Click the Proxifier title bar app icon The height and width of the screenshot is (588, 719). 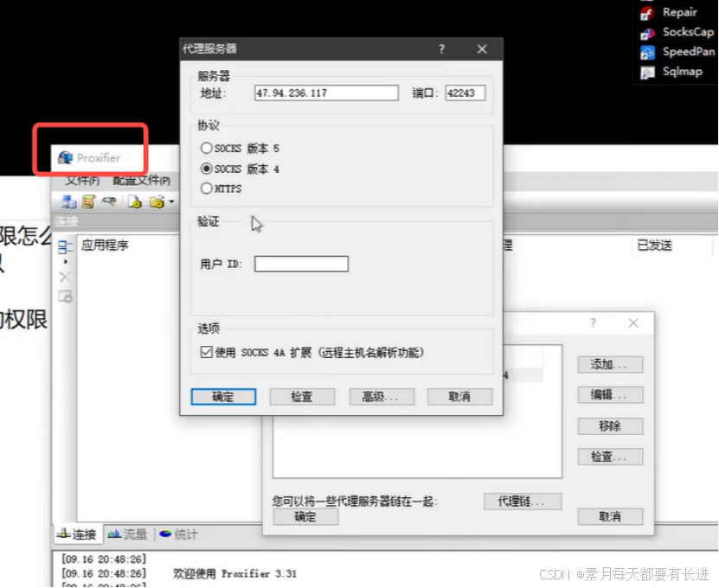click(x=65, y=157)
